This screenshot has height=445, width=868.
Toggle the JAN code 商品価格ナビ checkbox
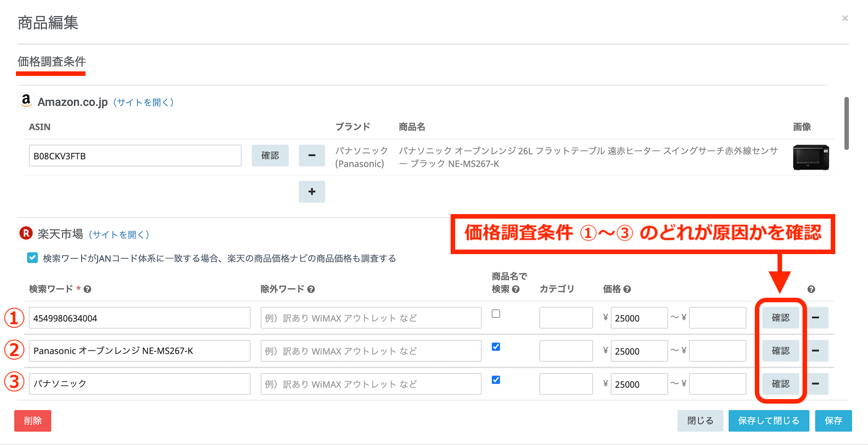coord(32,258)
